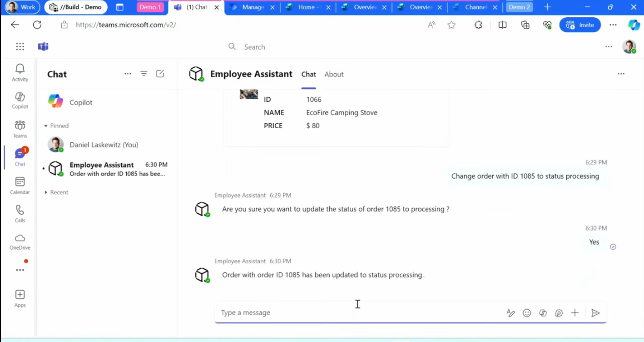
Task: Open chat list more options ellipsis
Action: coord(128,74)
